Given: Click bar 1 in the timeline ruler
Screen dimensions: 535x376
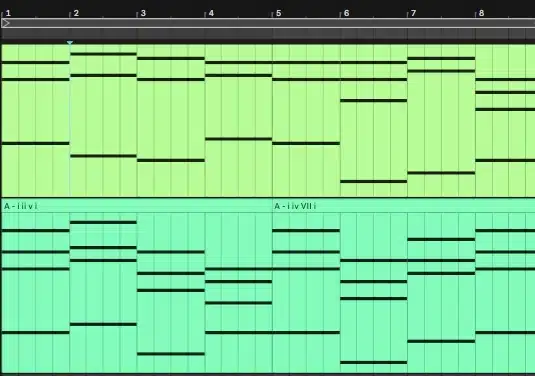Looking at the screenshot, I should (8, 13).
